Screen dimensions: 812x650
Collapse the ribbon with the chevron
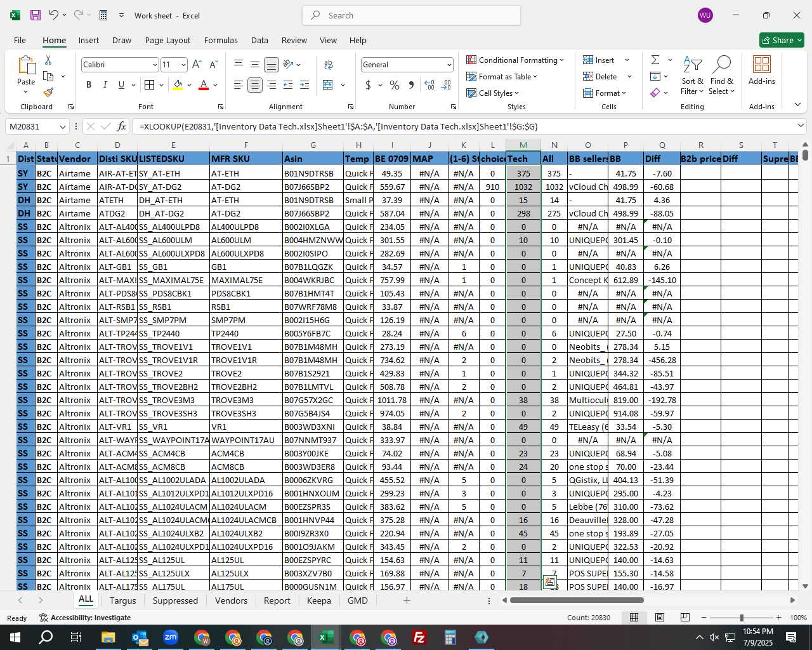coord(797,105)
